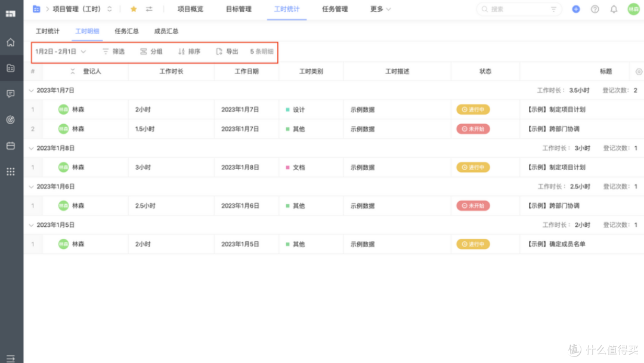Screen dimensions: 644x363
Task: Open the notifications bell
Action: (614, 9)
